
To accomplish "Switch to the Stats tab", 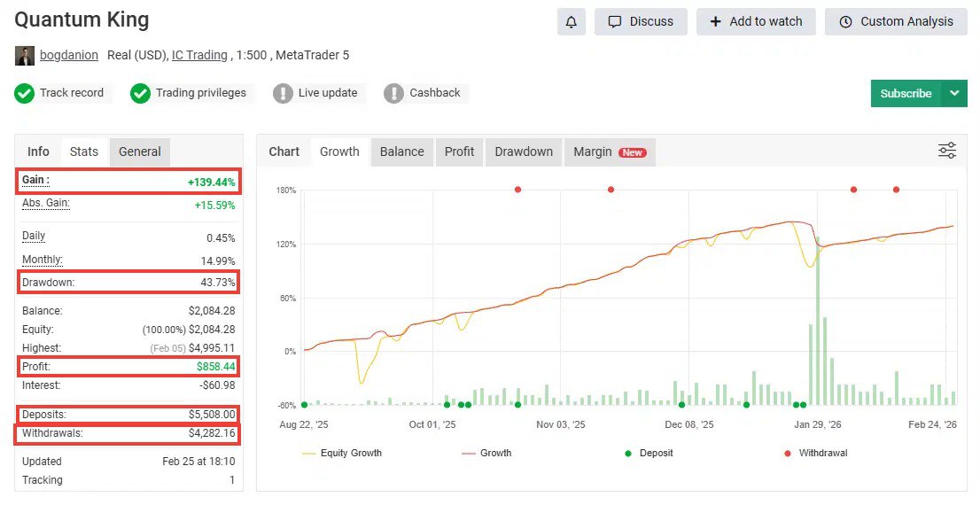I will click(84, 151).
